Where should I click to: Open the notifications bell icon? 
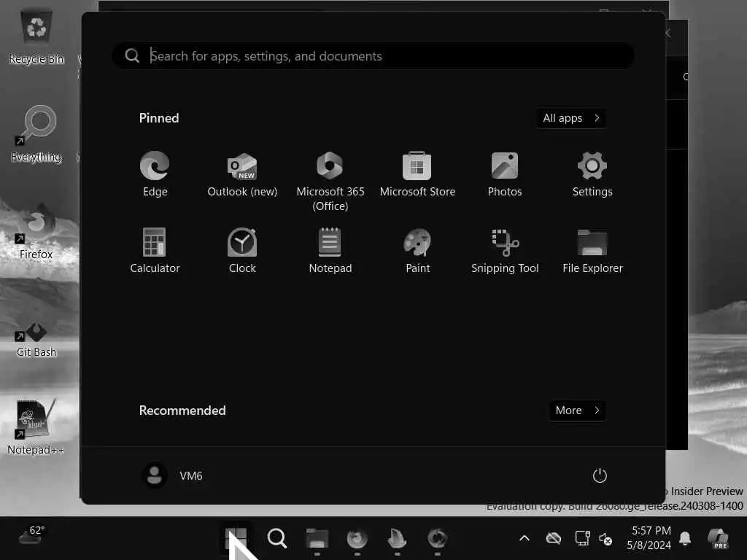click(684, 539)
